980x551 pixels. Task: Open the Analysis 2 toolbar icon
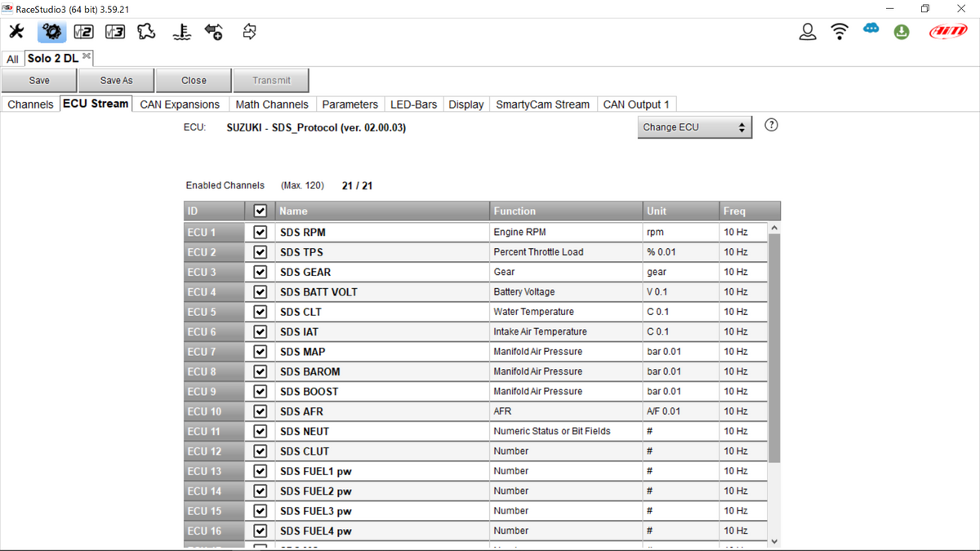pos(83,32)
